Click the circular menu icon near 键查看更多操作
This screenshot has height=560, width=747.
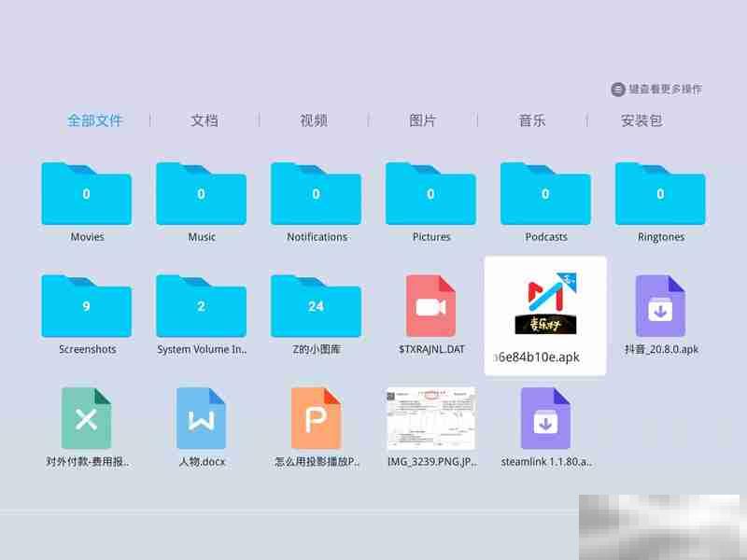click(616, 87)
